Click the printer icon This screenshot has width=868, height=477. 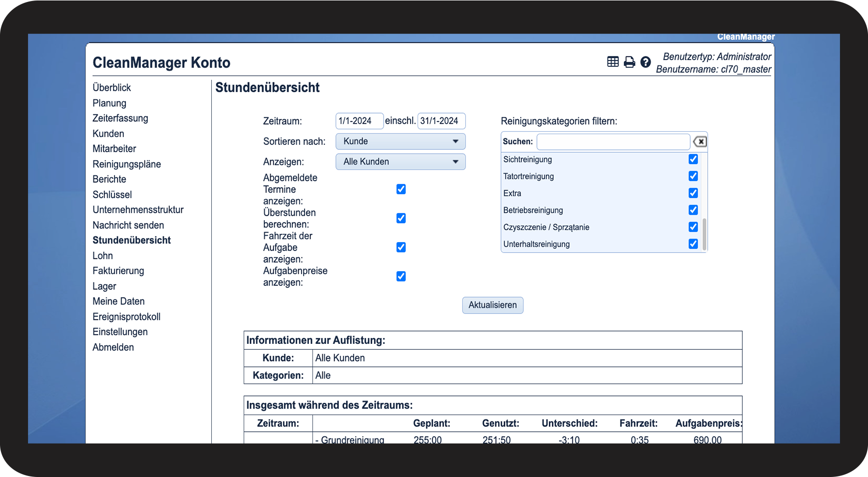pos(629,62)
